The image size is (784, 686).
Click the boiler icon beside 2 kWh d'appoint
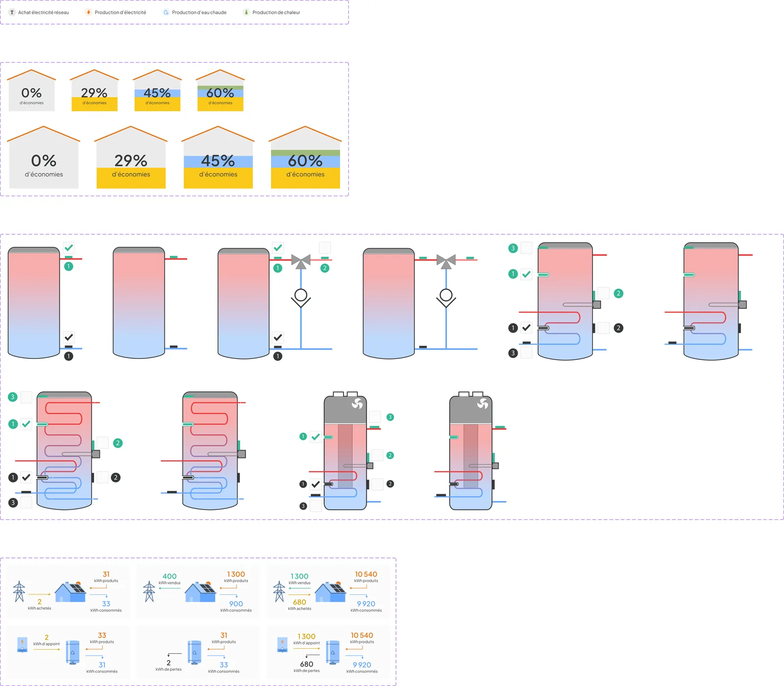(22, 644)
